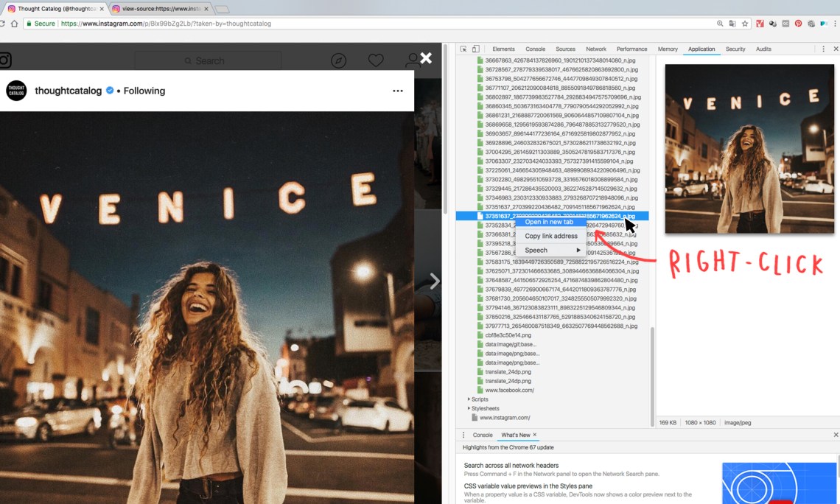The image size is (840, 504).
Task: Toggle the device toolbar icon
Action: click(x=476, y=49)
